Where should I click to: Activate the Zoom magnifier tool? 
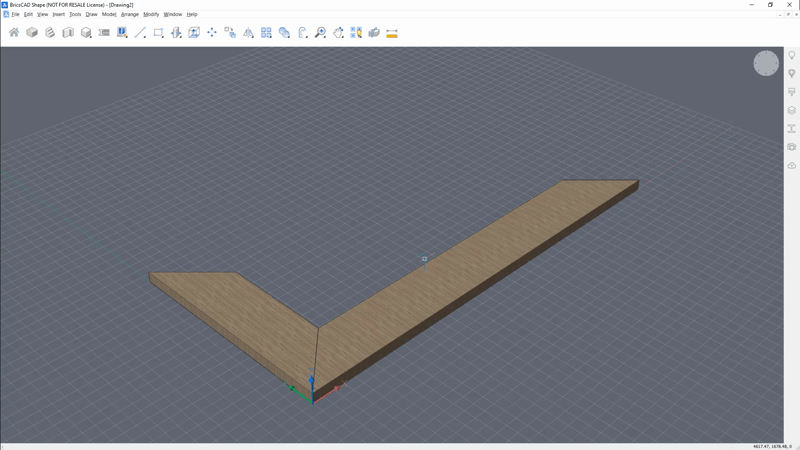click(x=320, y=33)
